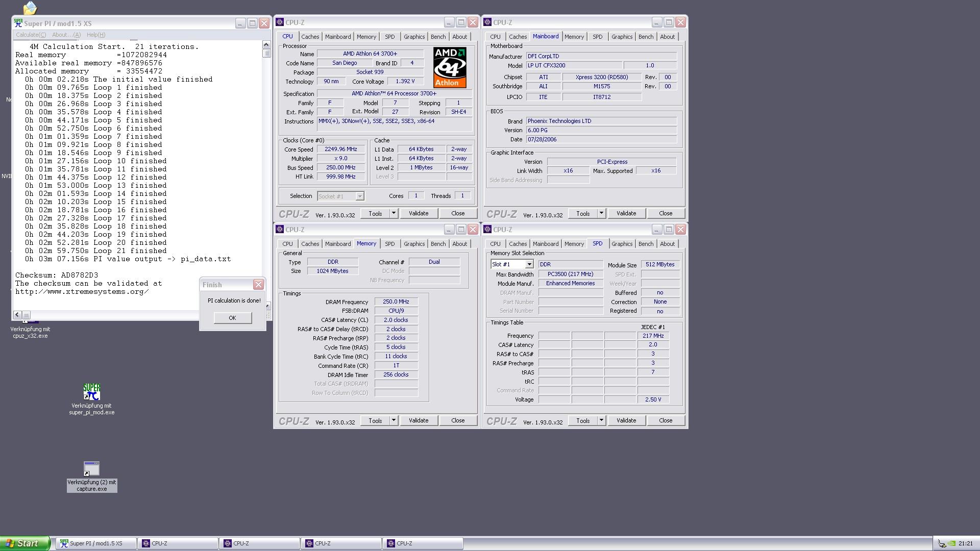Click the xtremesystems.org checksum URL text
980x551 pixels.
click(82, 292)
